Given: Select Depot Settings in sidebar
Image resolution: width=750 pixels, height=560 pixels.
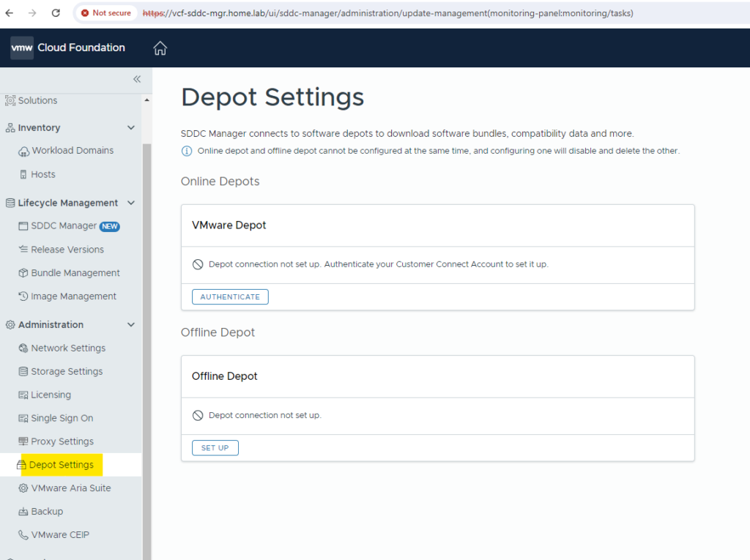Looking at the screenshot, I should coord(71,465).
